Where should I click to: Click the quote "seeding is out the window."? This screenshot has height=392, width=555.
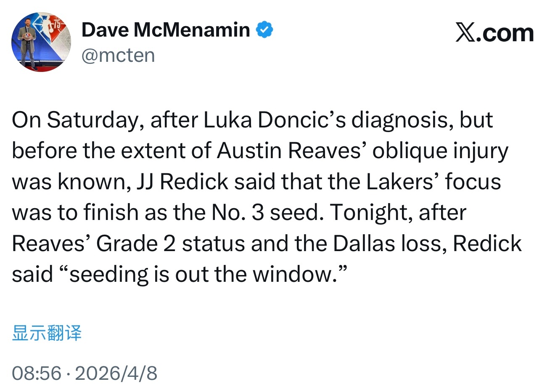[x=208, y=274]
